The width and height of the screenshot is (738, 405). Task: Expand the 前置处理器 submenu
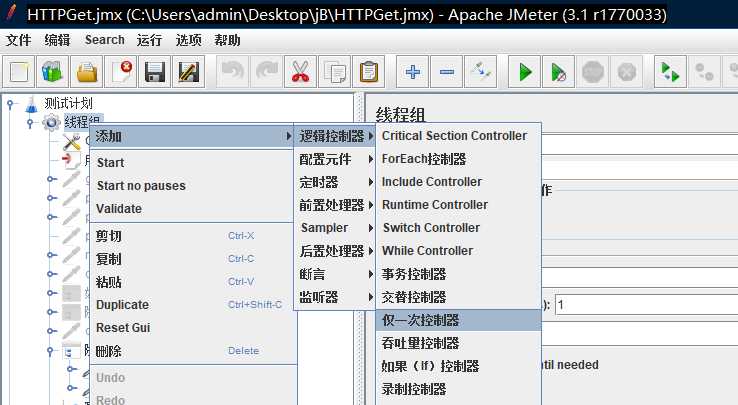point(335,205)
